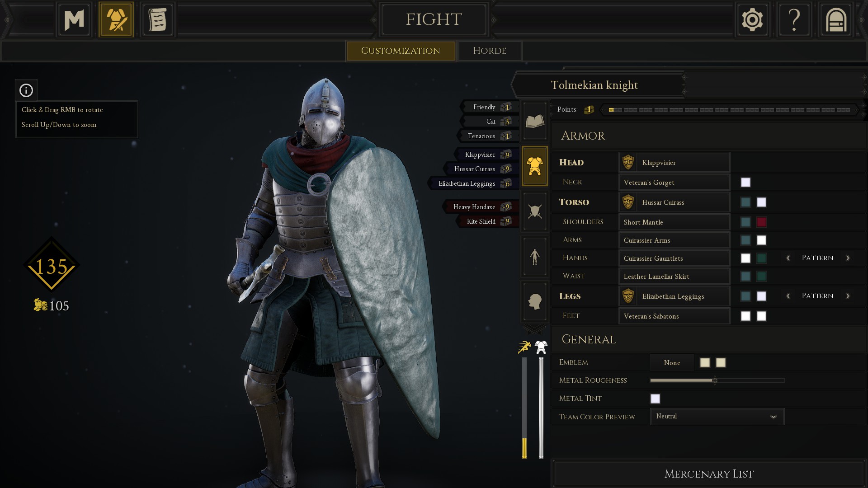
Task: Open Team Color Preview Neutral dropdown
Action: click(x=717, y=416)
